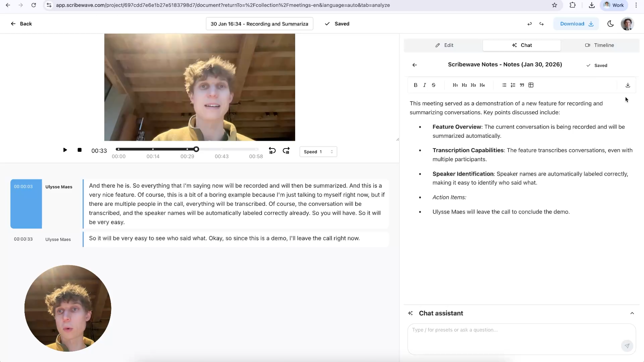Viewport: 644px width, 362px height.
Task: Insert a table into the notes
Action: tap(531, 85)
